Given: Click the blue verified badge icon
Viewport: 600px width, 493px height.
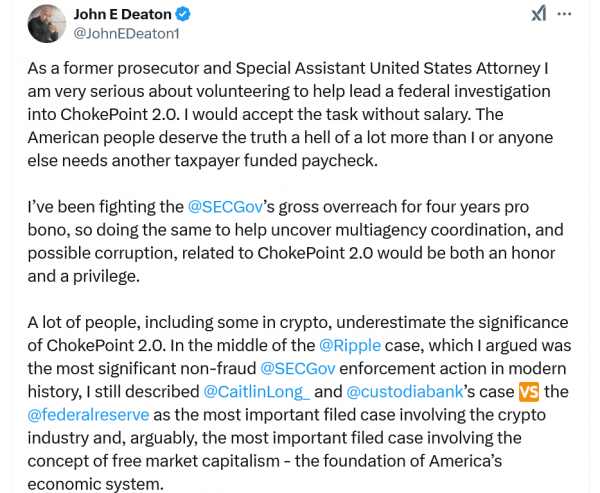Looking at the screenshot, I should pos(183,15).
